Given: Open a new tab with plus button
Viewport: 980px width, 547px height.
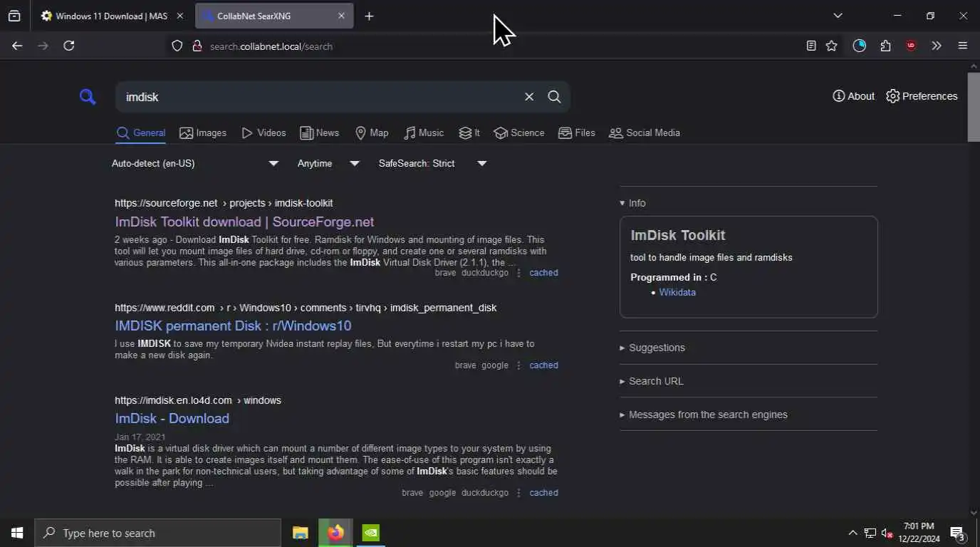Looking at the screenshot, I should pos(369,16).
